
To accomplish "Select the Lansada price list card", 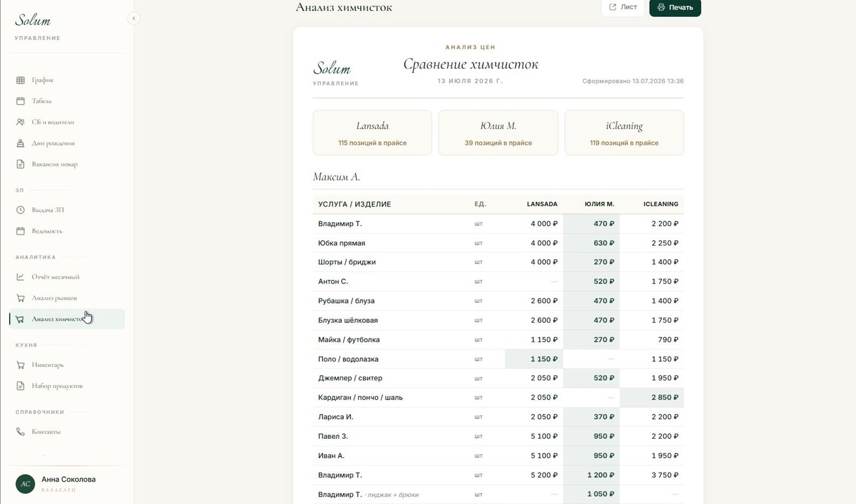I will [372, 133].
